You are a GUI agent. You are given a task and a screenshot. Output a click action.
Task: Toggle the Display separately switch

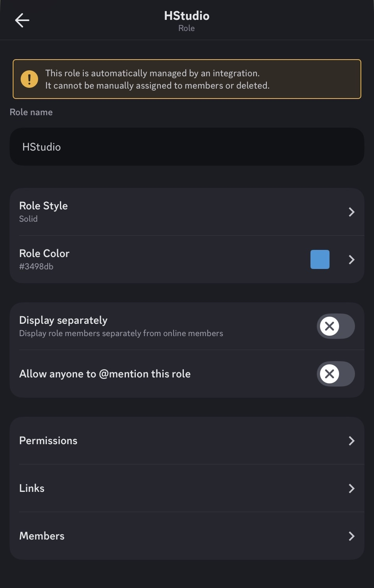pyautogui.click(x=335, y=326)
